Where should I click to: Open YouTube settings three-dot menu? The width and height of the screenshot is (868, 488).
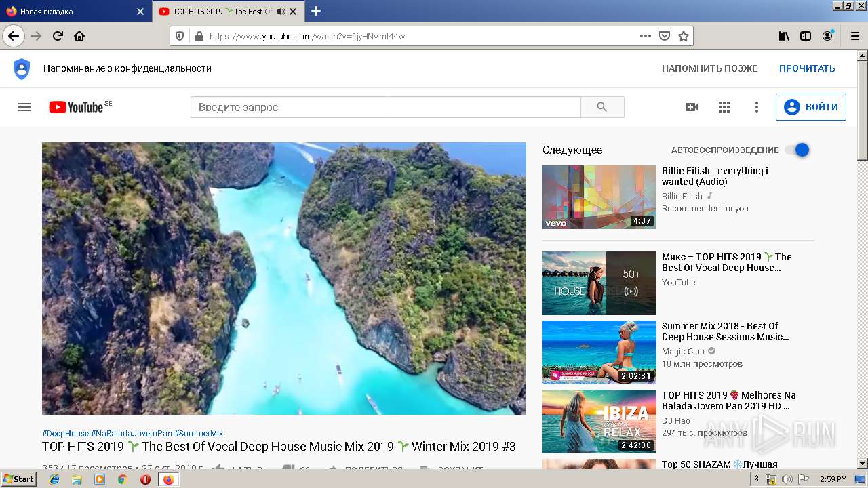click(x=757, y=107)
